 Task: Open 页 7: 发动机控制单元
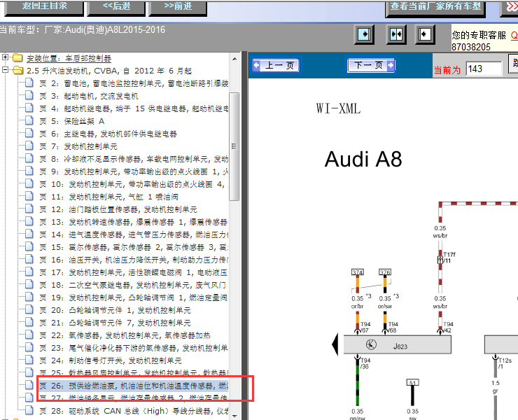(78, 146)
